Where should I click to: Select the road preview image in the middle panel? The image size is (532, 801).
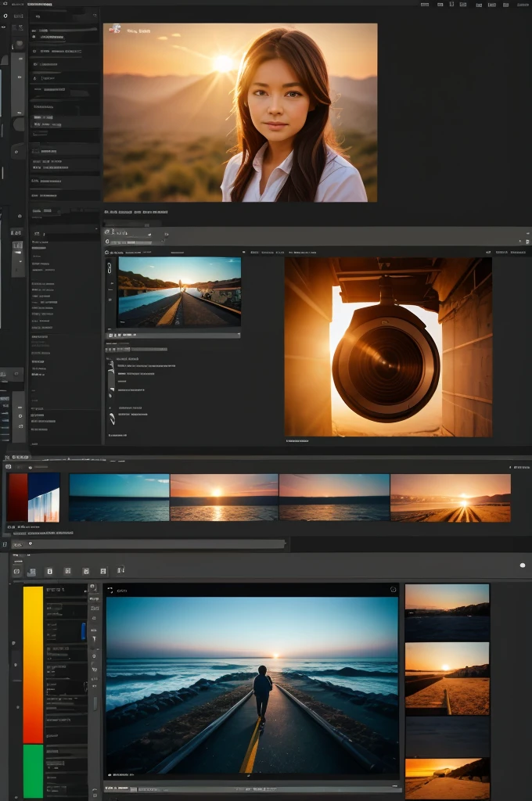pyautogui.click(x=179, y=292)
